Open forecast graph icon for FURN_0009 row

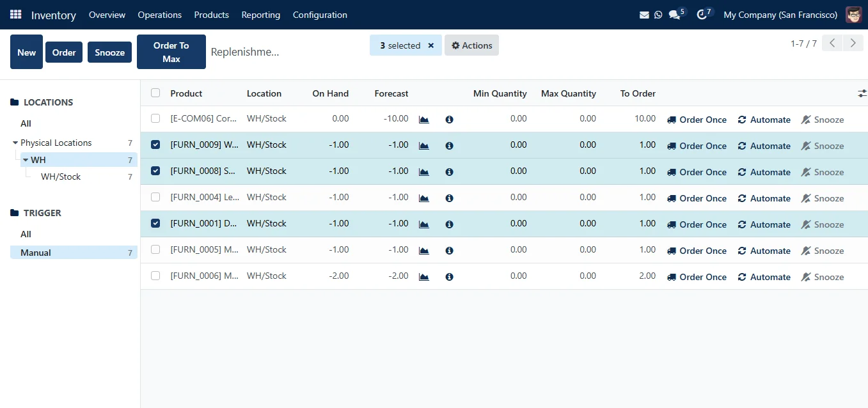423,146
